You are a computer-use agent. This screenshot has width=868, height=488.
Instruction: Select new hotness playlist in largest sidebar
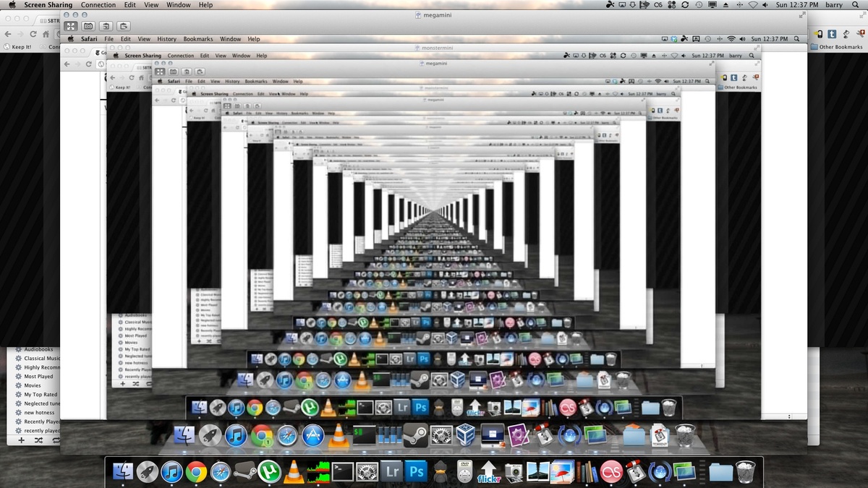click(x=34, y=413)
